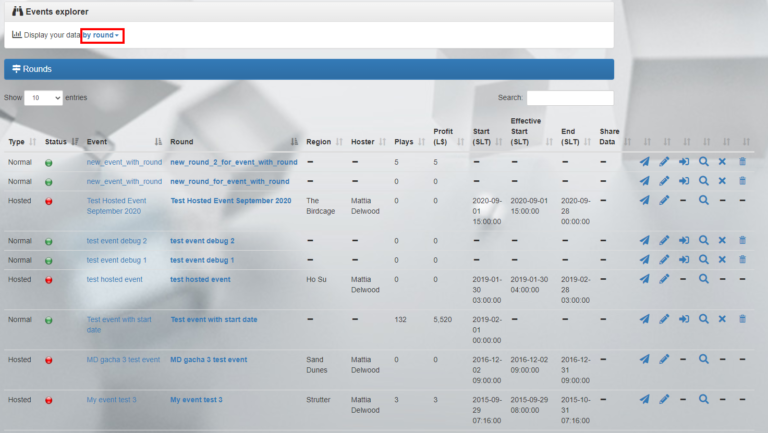
Task: Click the sign-in arrow icon for new_round_for_event_with_round
Action: [684, 181]
